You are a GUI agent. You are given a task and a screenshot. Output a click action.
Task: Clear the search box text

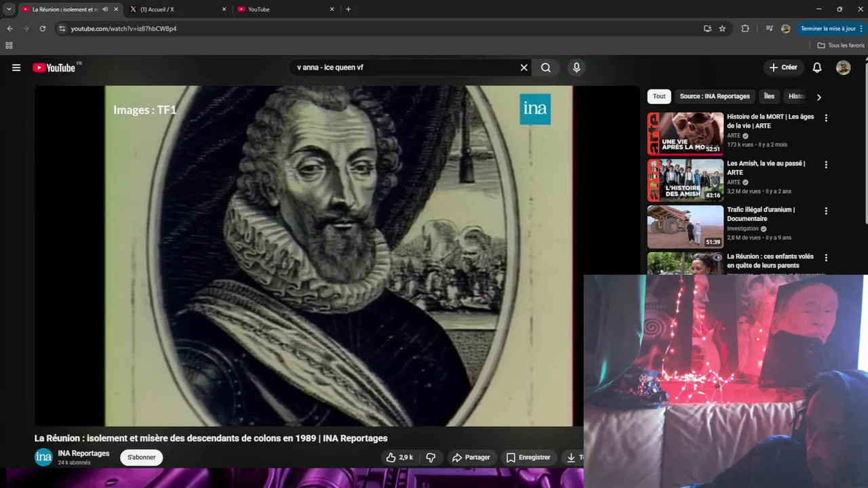(524, 68)
